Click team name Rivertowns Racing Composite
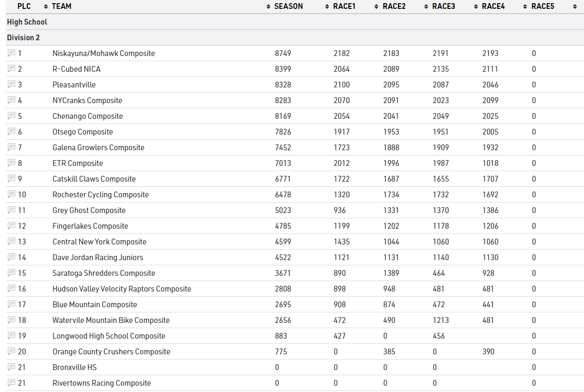 click(x=102, y=383)
